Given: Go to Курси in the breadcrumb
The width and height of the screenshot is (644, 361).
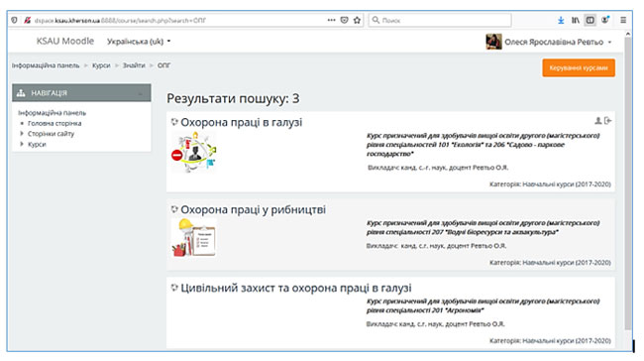Looking at the screenshot, I should 101,65.
